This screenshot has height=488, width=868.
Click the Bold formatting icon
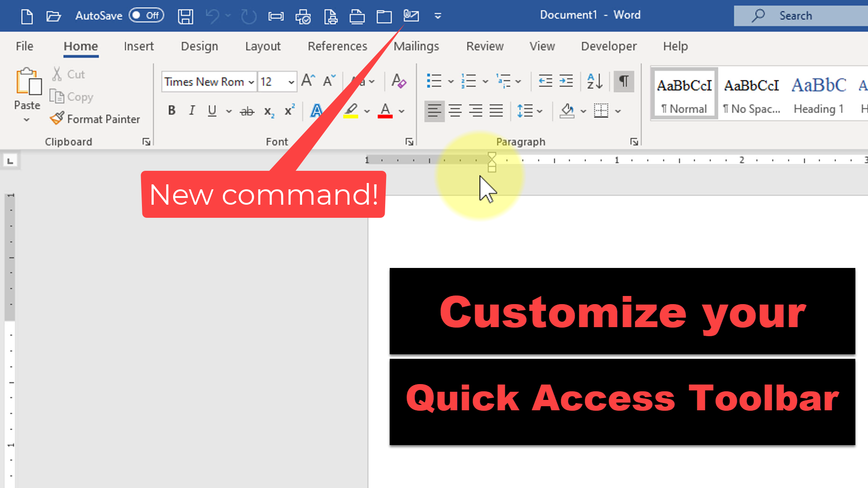point(171,111)
